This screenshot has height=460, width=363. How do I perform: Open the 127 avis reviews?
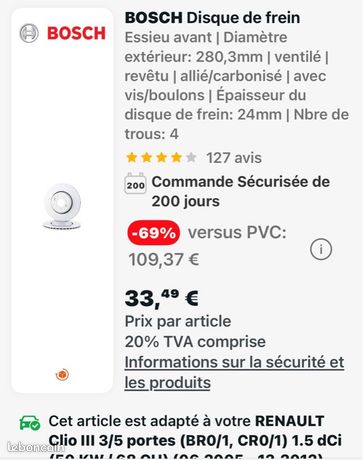[234, 158]
